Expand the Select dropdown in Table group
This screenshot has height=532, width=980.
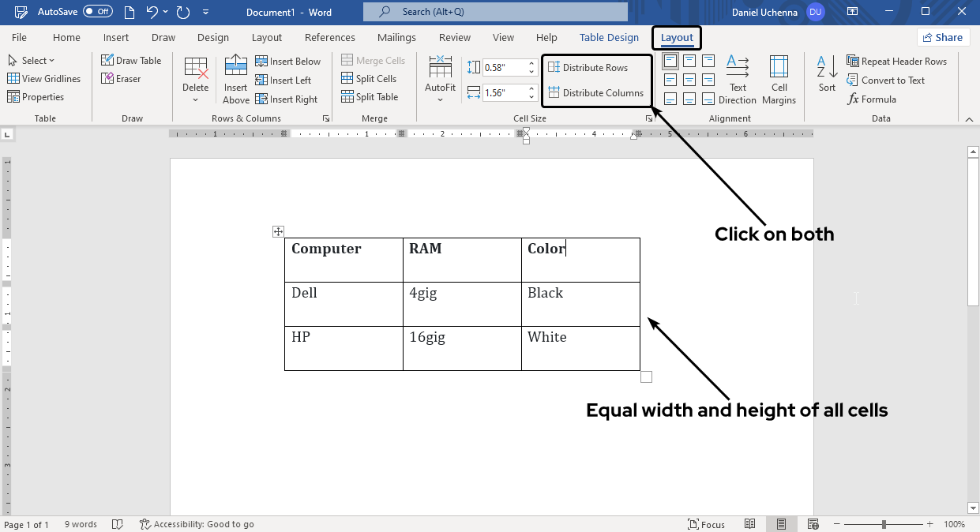[x=32, y=61]
